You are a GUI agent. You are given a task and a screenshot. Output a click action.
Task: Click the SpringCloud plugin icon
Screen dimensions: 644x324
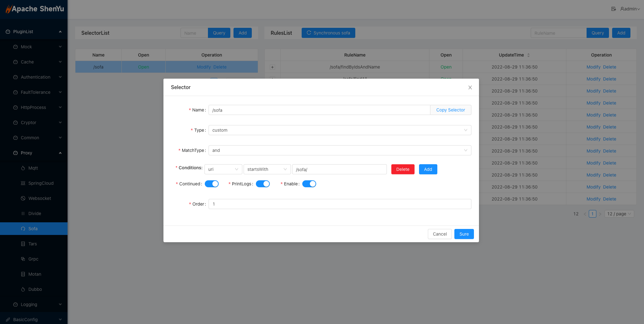pos(23,183)
